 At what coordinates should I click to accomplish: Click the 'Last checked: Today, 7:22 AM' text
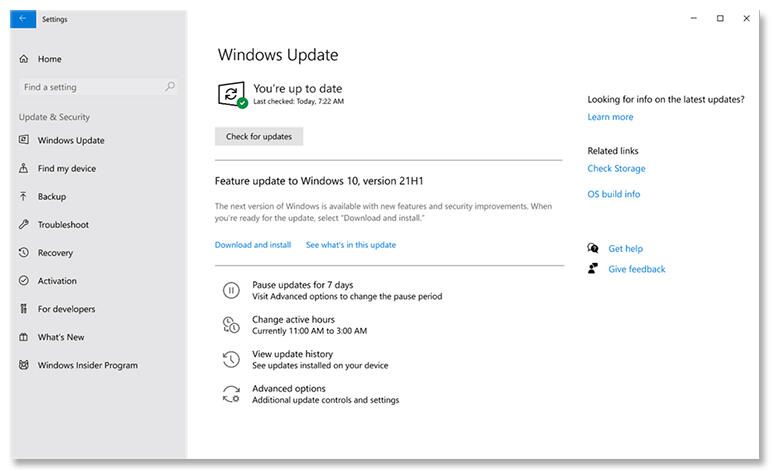point(299,101)
